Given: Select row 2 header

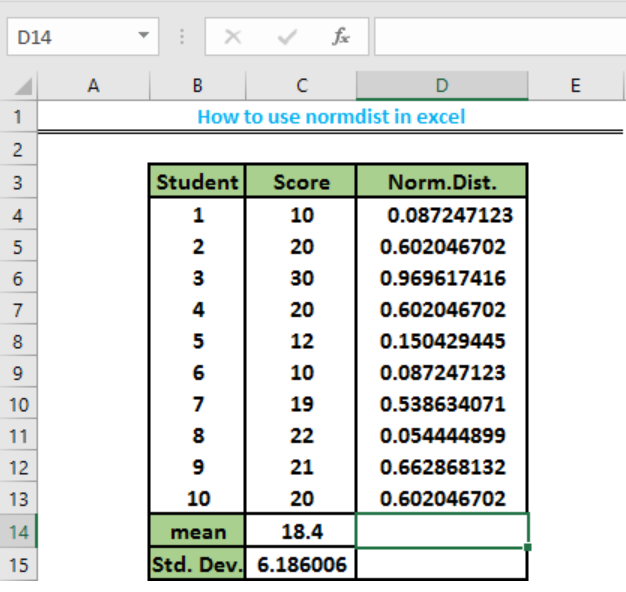Looking at the screenshot, I should (18, 150).
